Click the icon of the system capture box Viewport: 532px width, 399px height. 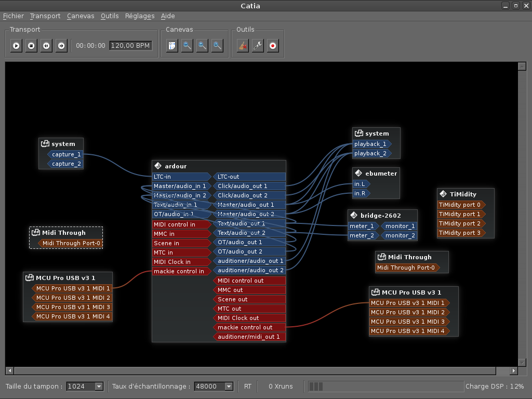point(45,143)
